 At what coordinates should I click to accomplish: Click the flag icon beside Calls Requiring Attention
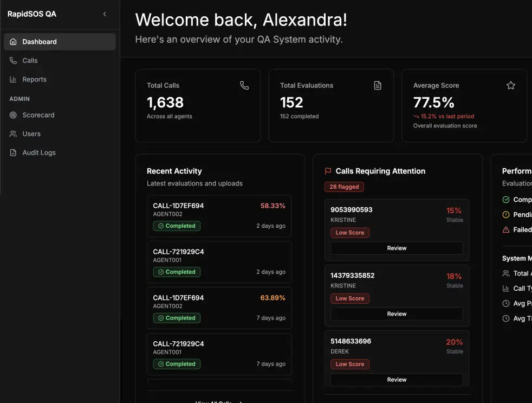click(327, 171)
